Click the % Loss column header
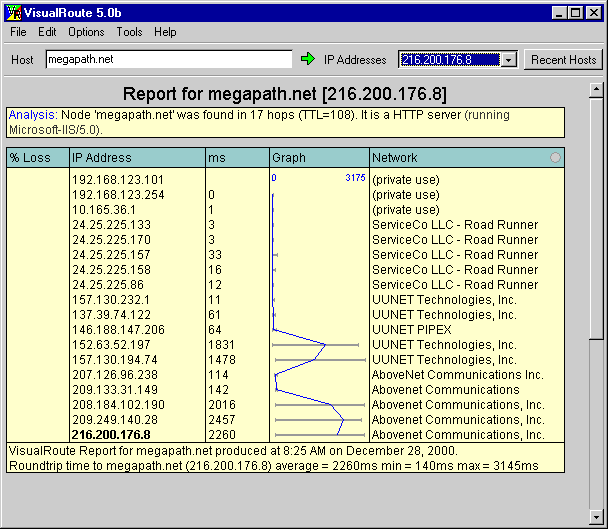 click(x=38, y=157)
